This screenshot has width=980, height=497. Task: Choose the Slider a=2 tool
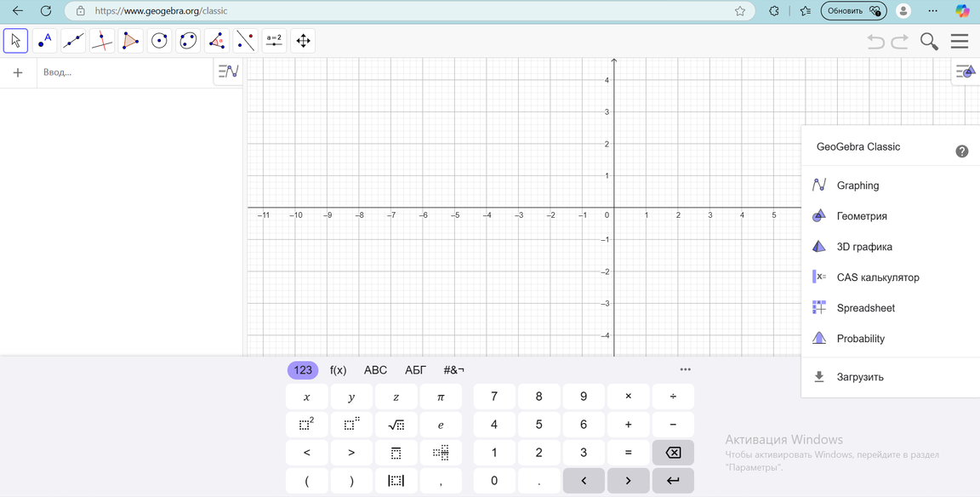point(274,41)
